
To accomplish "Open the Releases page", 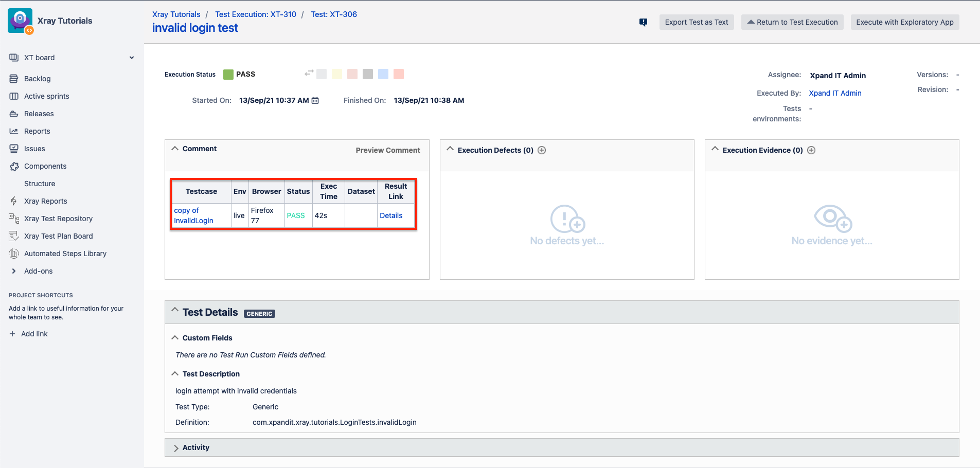I will pos(39,114).
